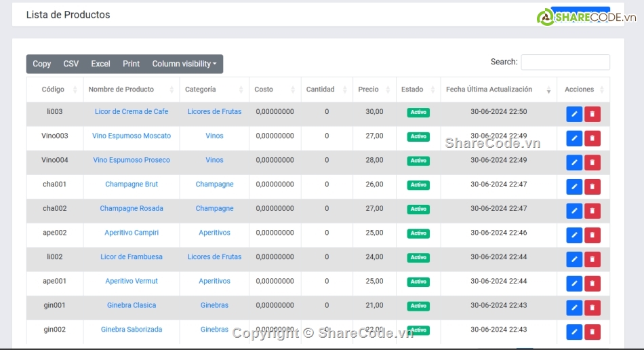Click Activo status badge for ape001
Screen dimensions: 644x350
(418, 281)
